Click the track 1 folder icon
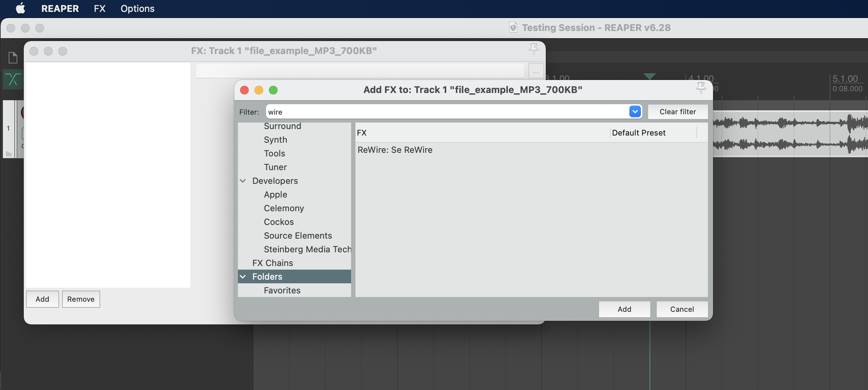Screen dimensions: 868x390 (x=9, y=154)
